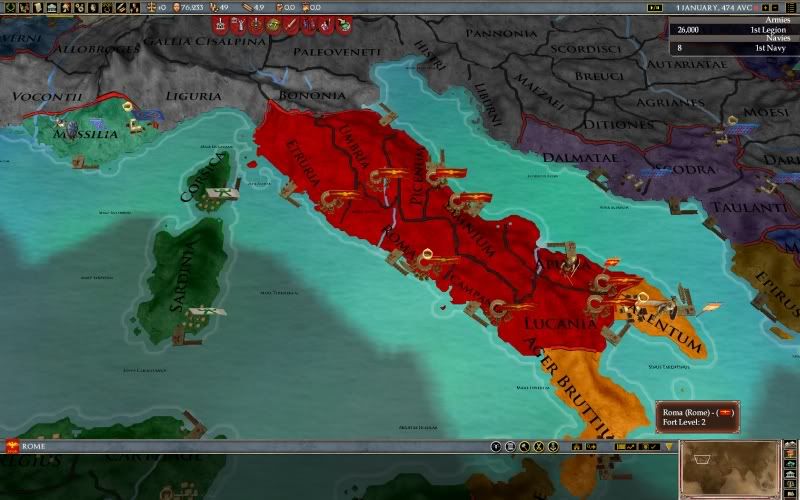This screenshot has width=800, height=500.
Task: Select the Liguria province
Action: tap(193, 96)
